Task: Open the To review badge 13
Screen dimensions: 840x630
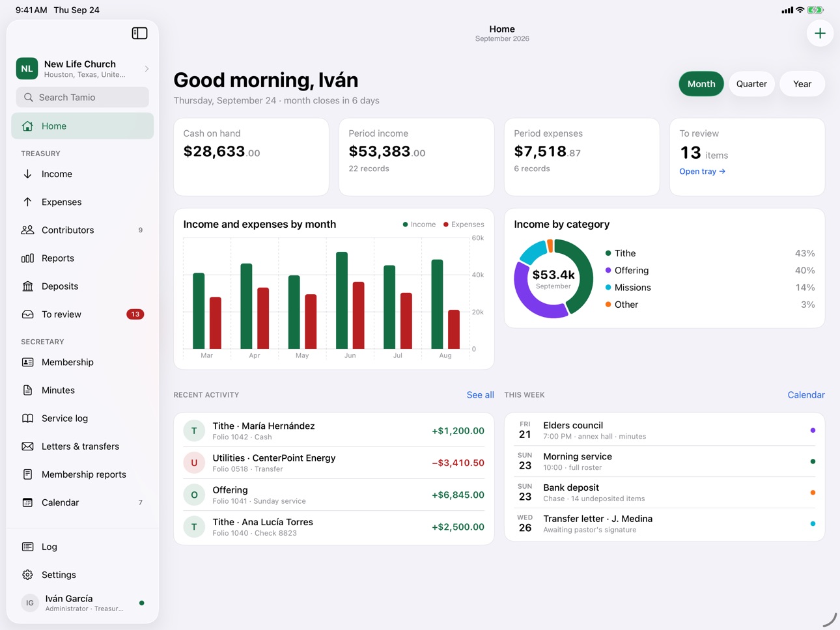Action: 135,314
